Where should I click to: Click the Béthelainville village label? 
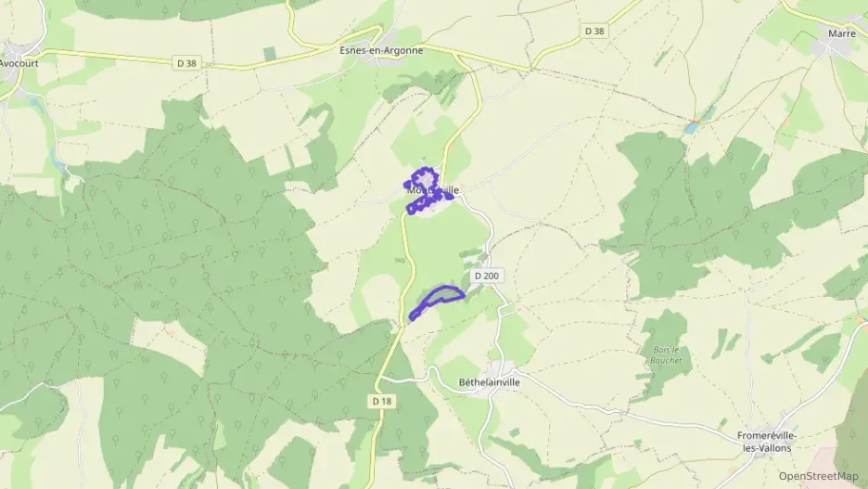[x=490, y=382]
